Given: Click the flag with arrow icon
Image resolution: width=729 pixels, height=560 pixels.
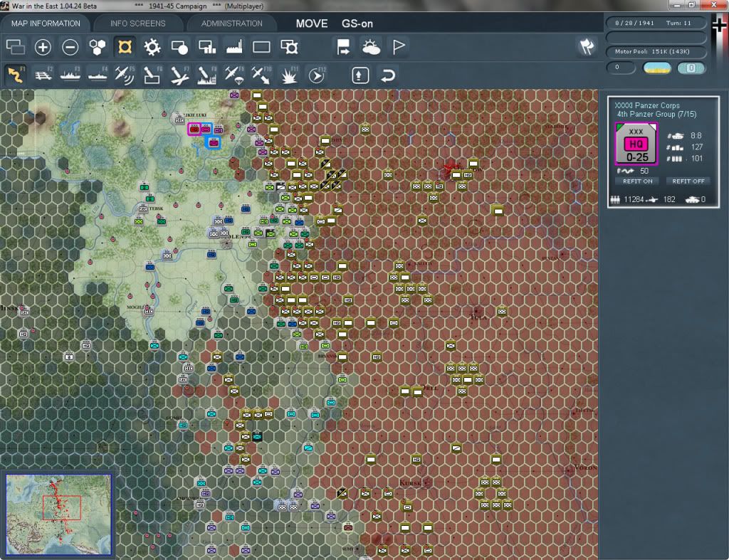Looking at the screenshot, I should (343, 47).
